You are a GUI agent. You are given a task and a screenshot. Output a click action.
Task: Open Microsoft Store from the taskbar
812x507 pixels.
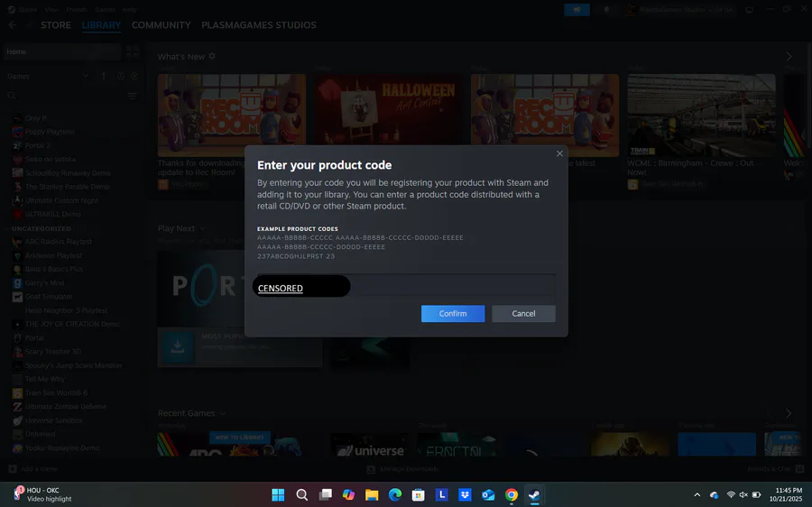click(419, 494)
